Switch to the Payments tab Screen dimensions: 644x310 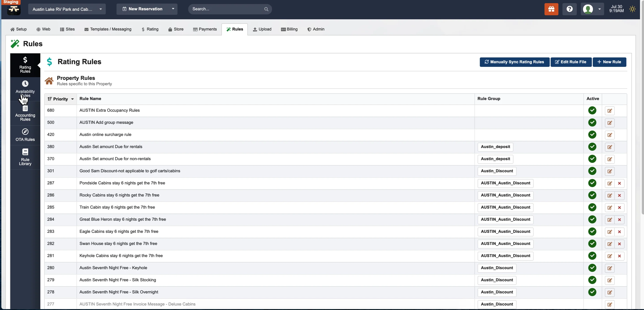click(x=205, y=29)
